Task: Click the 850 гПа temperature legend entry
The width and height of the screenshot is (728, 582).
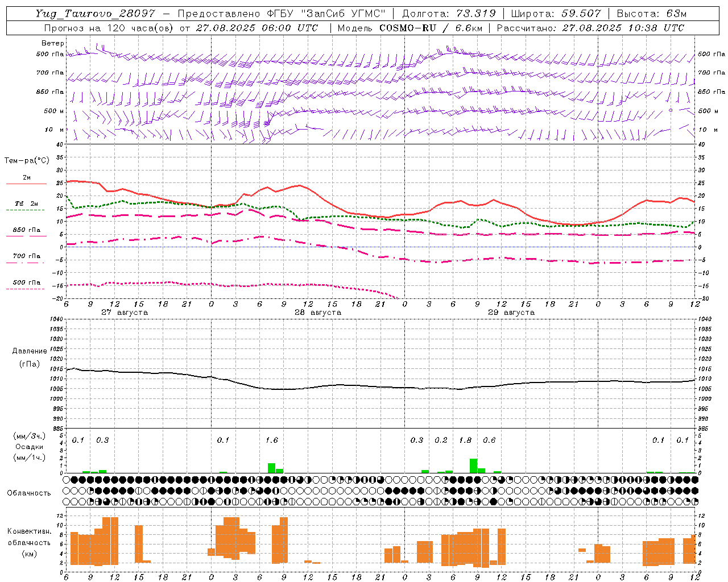Action: (27, 230)
